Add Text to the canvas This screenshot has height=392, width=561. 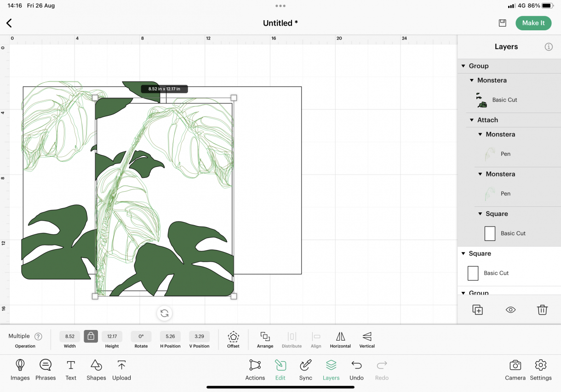coord(71,370)
